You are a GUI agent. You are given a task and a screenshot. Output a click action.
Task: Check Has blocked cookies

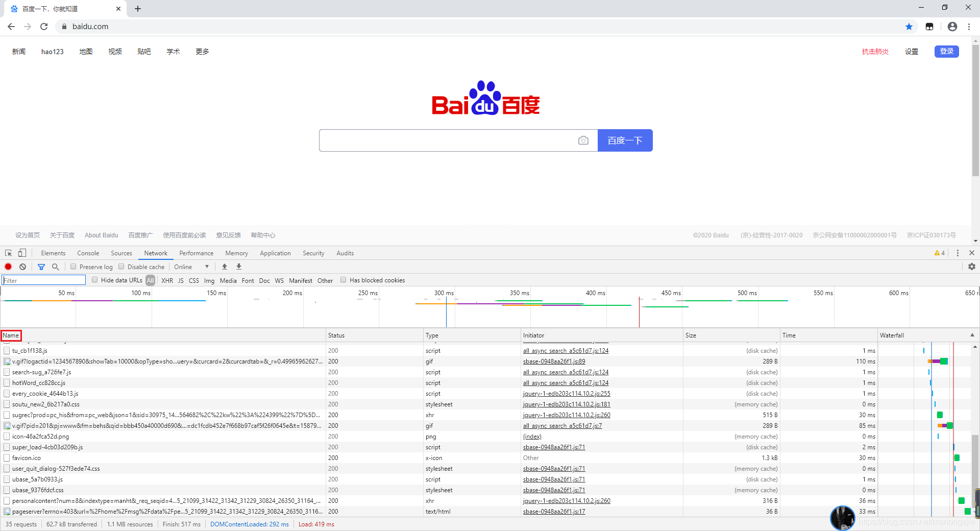pos(344,280)
